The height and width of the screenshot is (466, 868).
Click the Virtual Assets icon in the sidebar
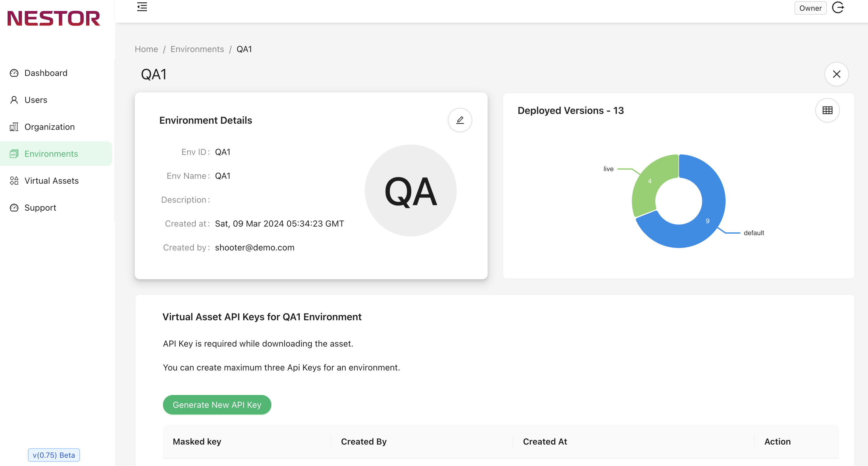[x=14, y=181]
